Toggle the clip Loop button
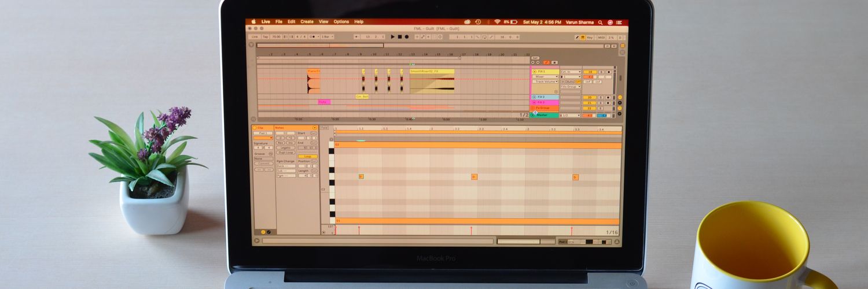The image size is (868, 289). pos(308,157)
